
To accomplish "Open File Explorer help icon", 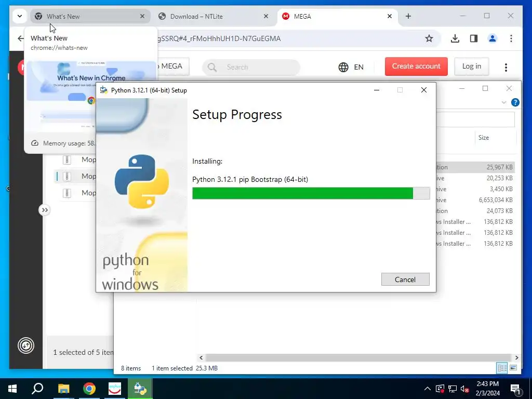I will pos(515,102).
